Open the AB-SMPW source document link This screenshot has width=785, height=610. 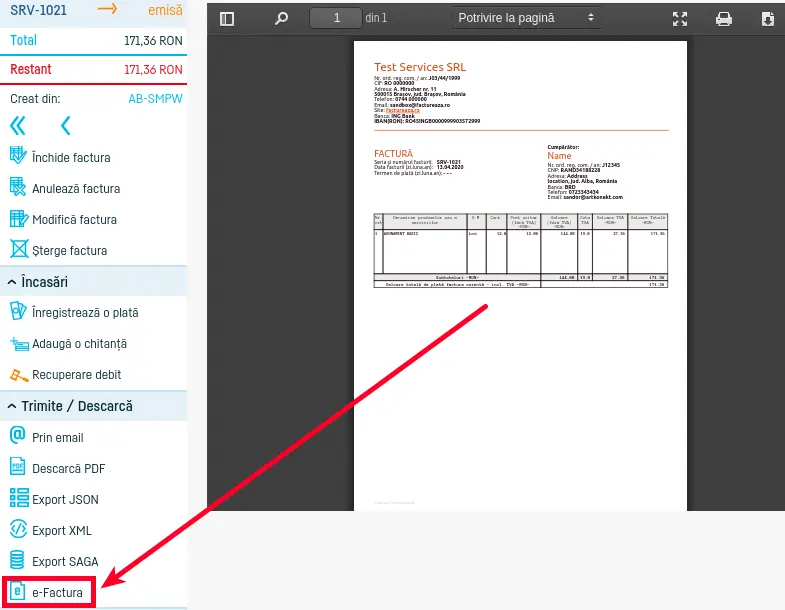(x=155, y=99)
